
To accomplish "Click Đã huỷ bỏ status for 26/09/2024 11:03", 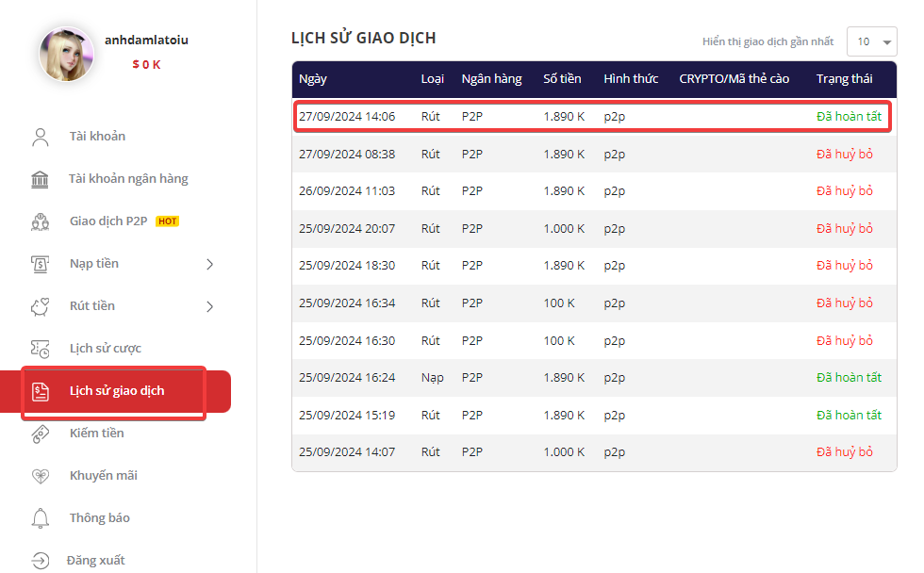I will click(x=845, y=191).
